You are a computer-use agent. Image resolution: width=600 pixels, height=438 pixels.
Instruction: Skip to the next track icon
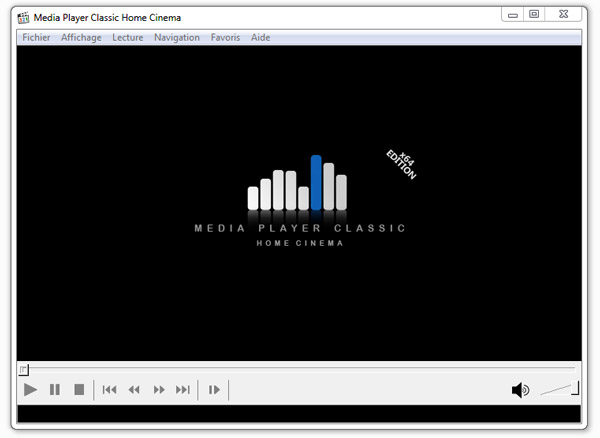pyautogui.click(x=183, y=390)
